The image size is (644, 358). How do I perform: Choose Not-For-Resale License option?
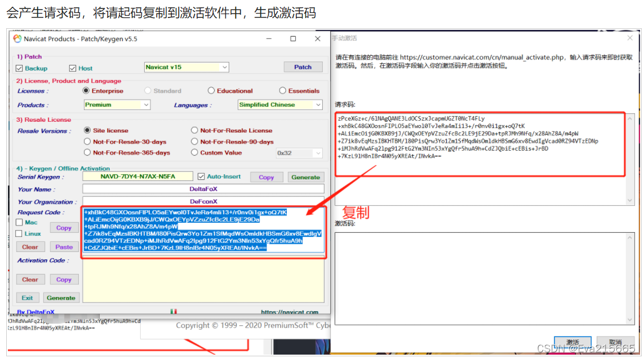194,130
